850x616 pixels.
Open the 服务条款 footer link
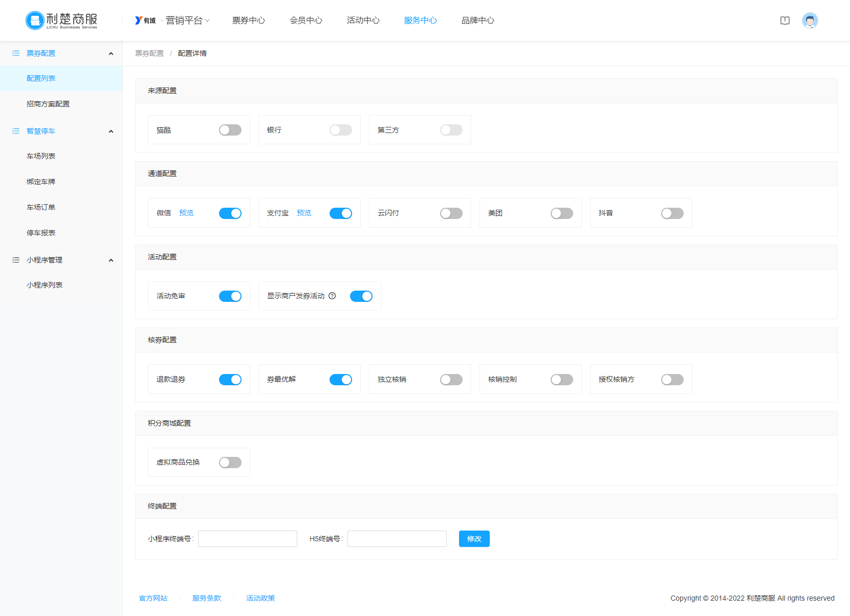pyautogui.click(x=207, y=598)
